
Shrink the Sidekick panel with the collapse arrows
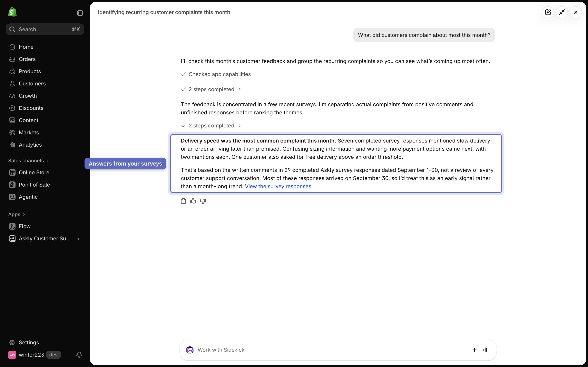coord(562,12)
